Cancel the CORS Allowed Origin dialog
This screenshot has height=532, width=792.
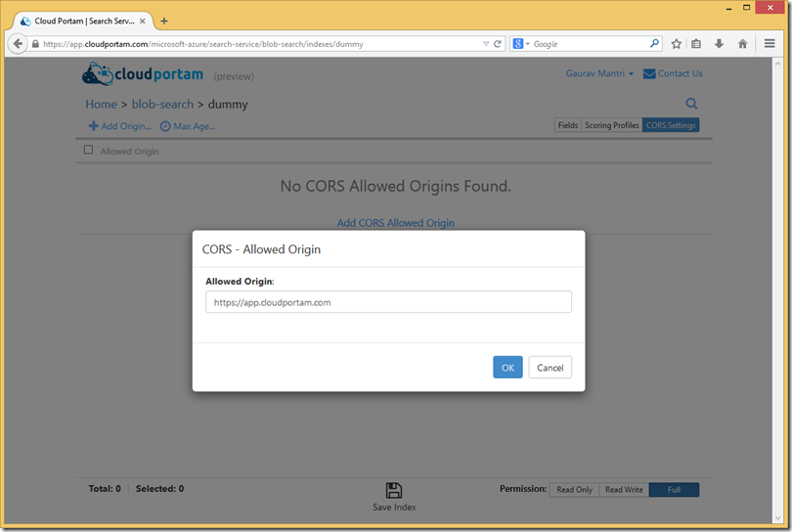tap(550, 368)
